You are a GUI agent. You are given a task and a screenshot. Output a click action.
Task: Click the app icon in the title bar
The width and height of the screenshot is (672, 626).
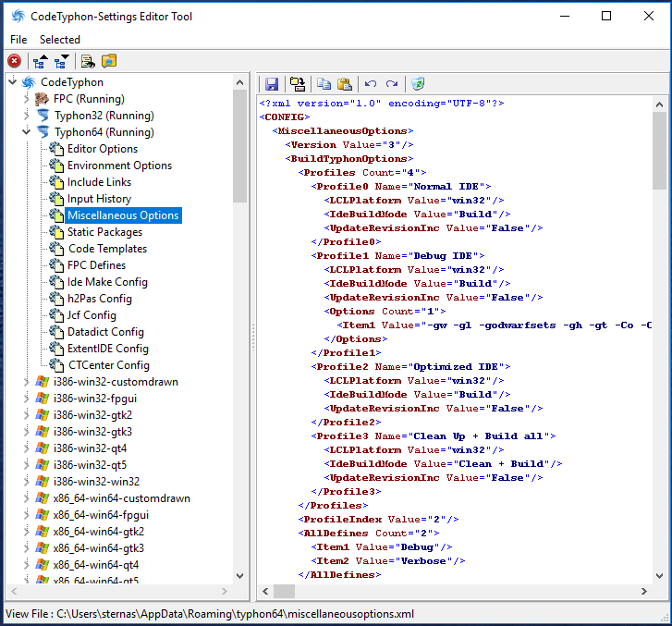tap(18, 17)
